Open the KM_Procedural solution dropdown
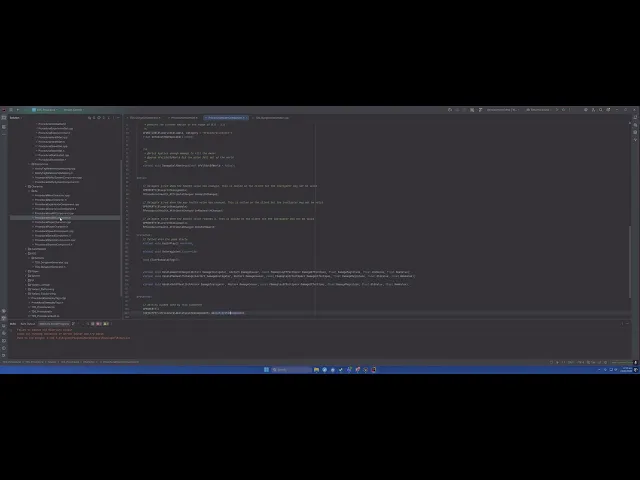640x480 pixels. [45, 110]
